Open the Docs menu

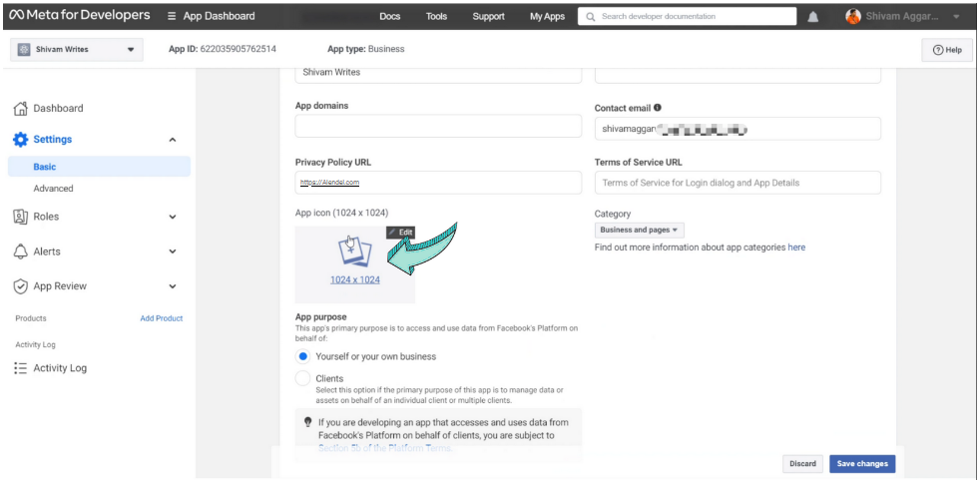click(390, 16)
